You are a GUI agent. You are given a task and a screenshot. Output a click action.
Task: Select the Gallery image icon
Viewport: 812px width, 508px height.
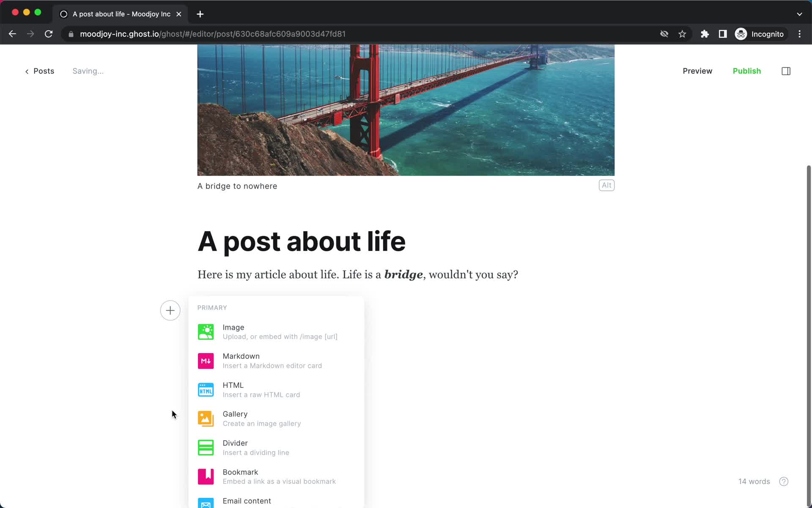coord(206,418)
